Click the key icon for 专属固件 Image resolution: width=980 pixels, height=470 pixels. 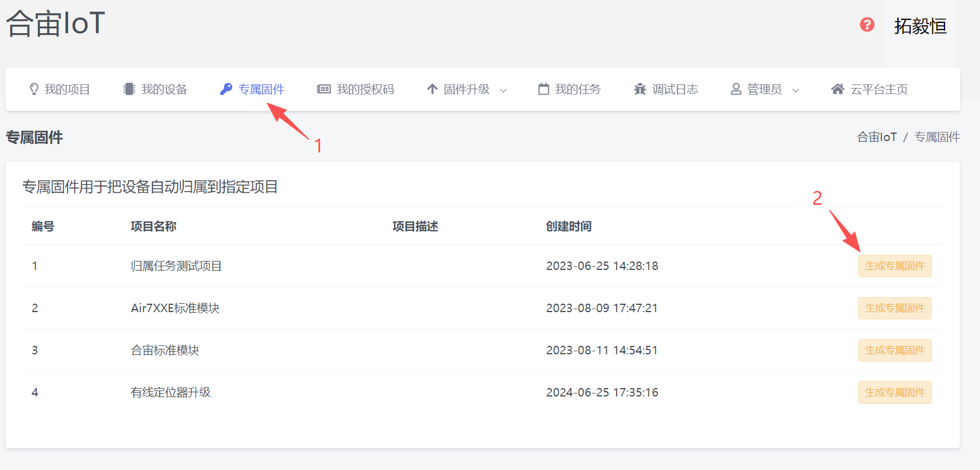point(226,89)
